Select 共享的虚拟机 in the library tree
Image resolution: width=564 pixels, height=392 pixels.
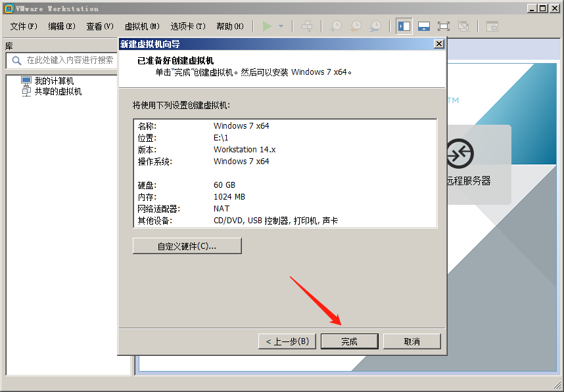pyautogui.click(x=58, y=92)
